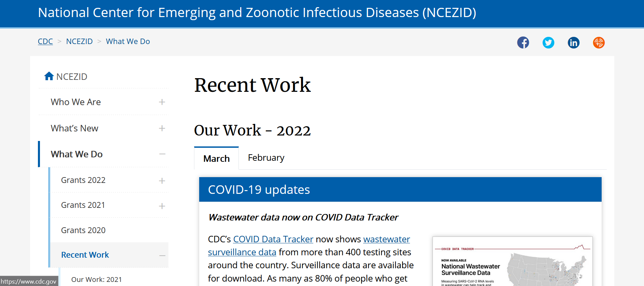Image resolution: width=644 pixels, height=286 pixels.
Task: Switch to the February tab
Action: pos(266,158)
